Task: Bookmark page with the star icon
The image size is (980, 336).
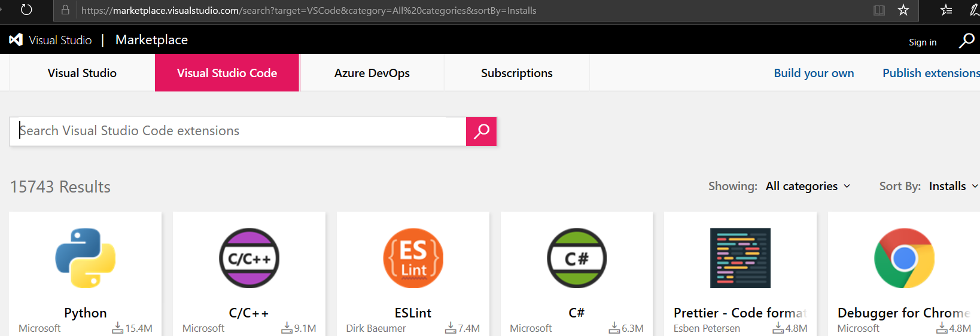Action: (x=903, y=10)
